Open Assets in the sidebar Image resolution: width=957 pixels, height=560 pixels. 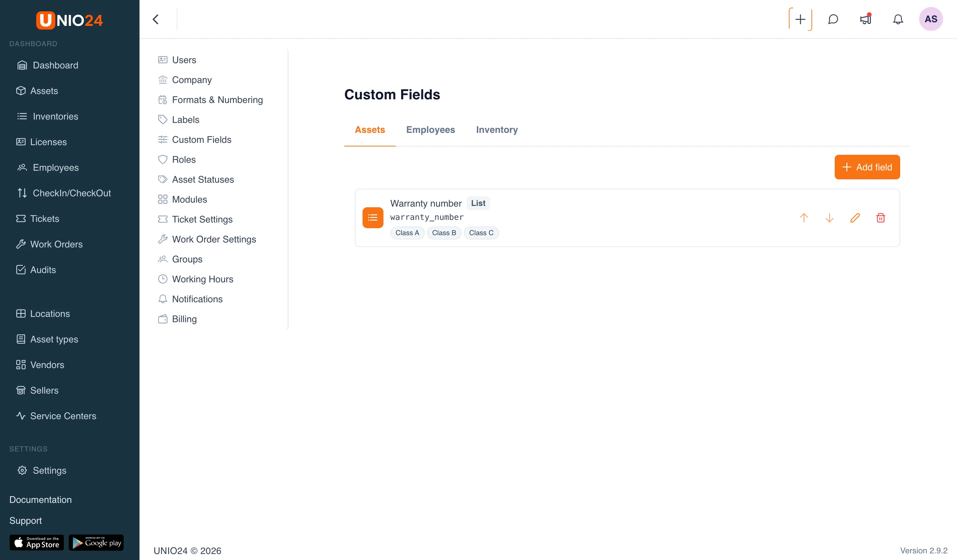pos(37,91)
